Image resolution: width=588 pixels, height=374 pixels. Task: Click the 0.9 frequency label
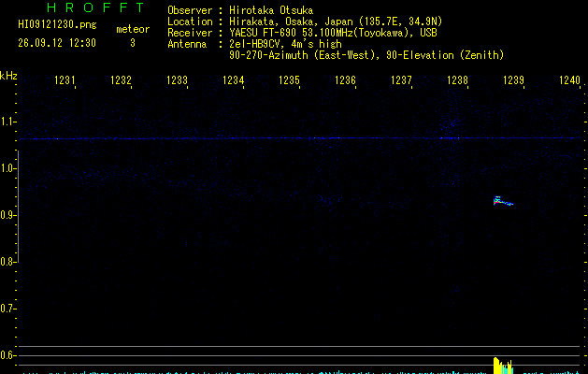(x=7, y=215)
